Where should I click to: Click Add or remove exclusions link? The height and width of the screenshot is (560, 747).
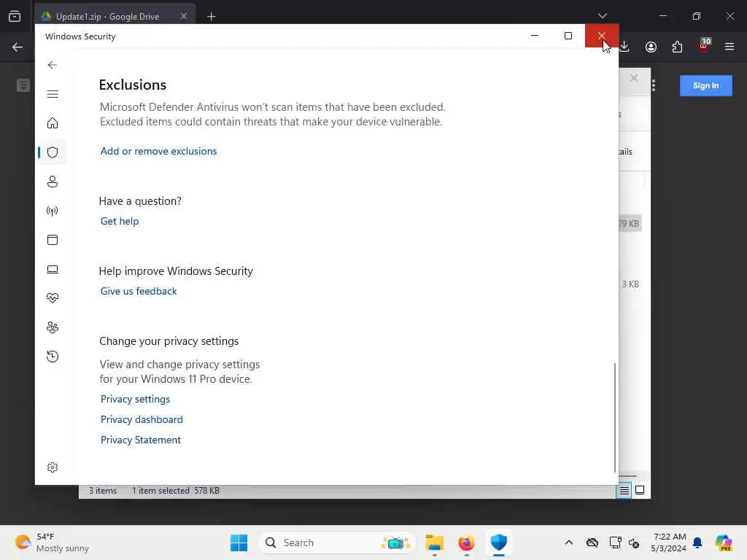(x=158, y=151)
